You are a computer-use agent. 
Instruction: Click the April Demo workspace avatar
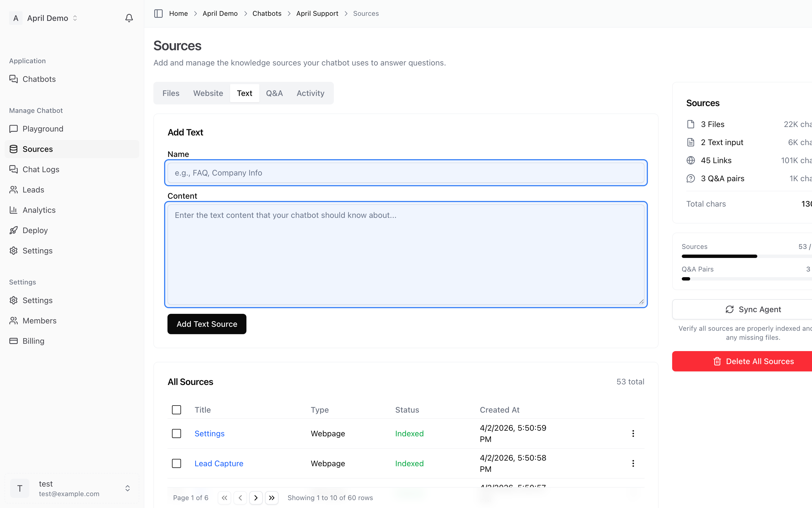point(16,18)
